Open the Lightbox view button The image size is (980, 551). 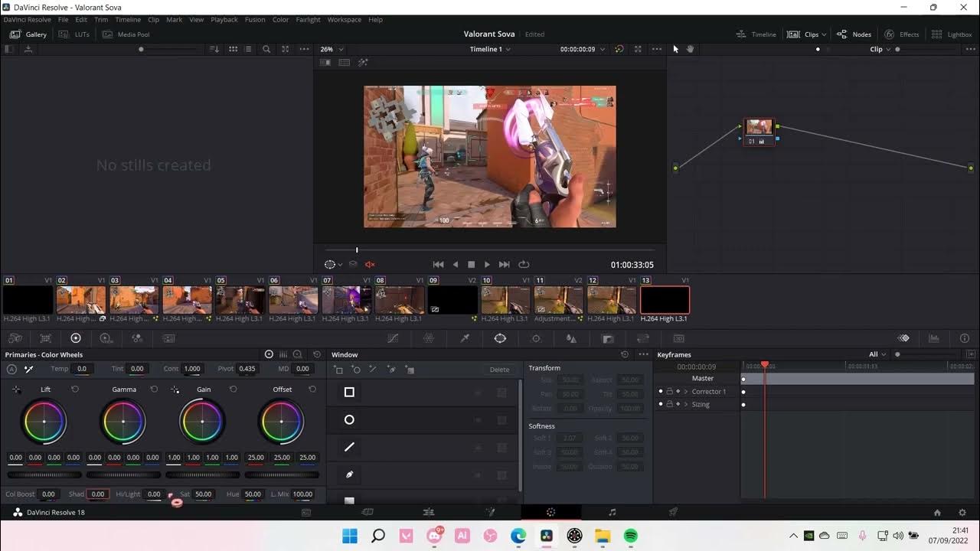[x=952, y=34]
